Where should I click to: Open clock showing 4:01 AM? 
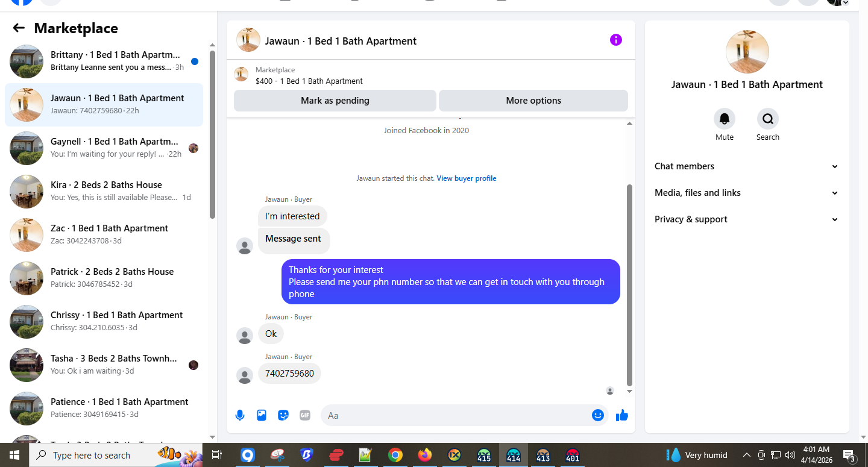[816, 455]
